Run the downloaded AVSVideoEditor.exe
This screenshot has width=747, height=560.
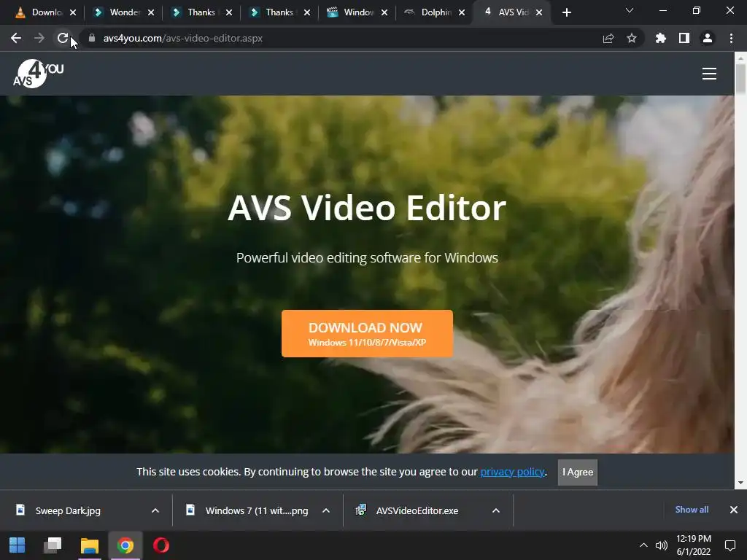tap(417, 510)
